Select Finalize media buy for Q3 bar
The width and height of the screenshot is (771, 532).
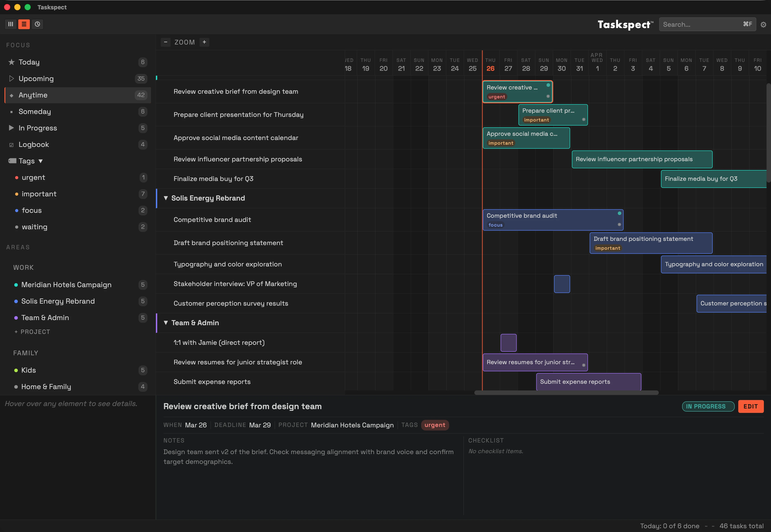714,179
